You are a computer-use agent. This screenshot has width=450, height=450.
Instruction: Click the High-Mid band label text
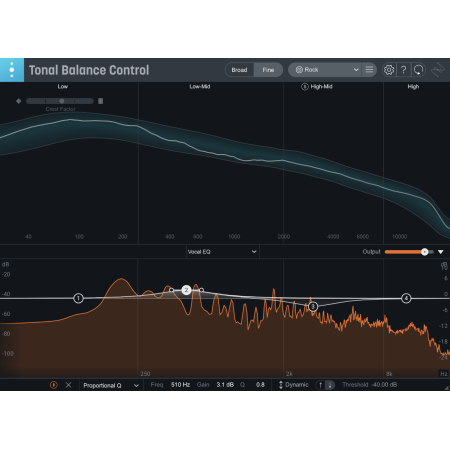tap(321, 87)
